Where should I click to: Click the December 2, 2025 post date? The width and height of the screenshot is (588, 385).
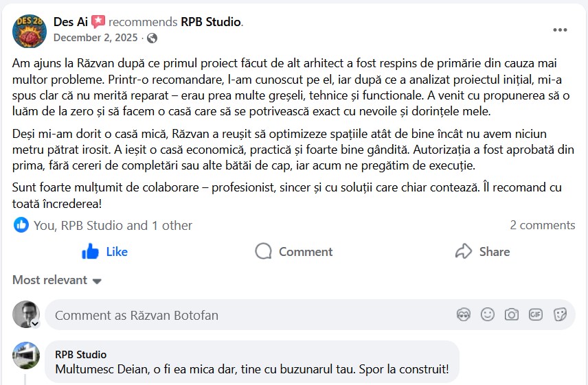point(95,38)
